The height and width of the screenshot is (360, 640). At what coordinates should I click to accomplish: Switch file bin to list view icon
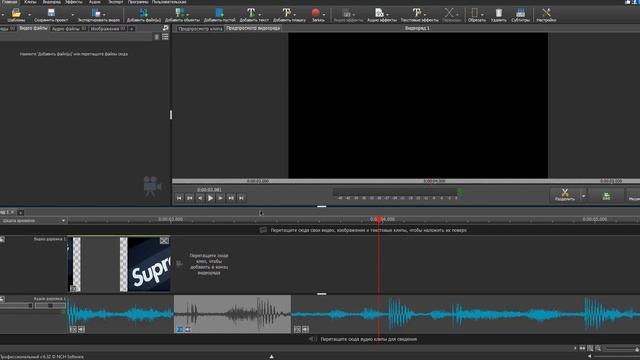(165, 37)
